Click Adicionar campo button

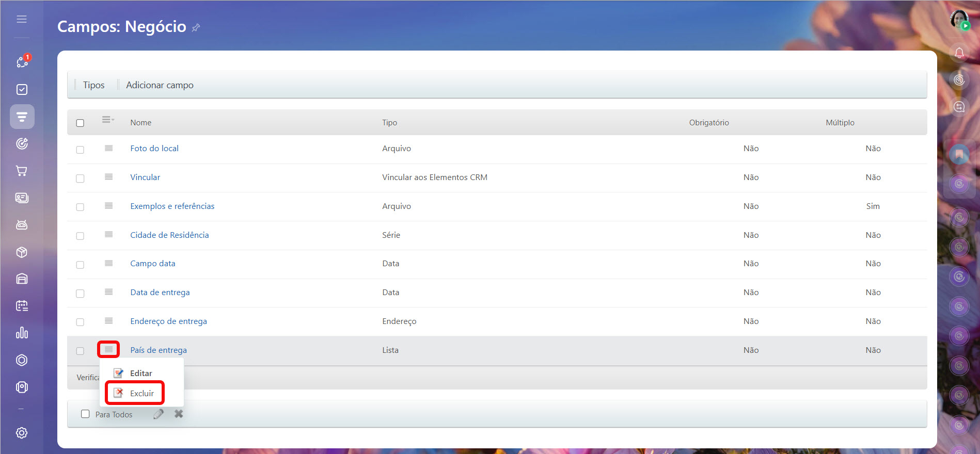[x=160, y=85]
